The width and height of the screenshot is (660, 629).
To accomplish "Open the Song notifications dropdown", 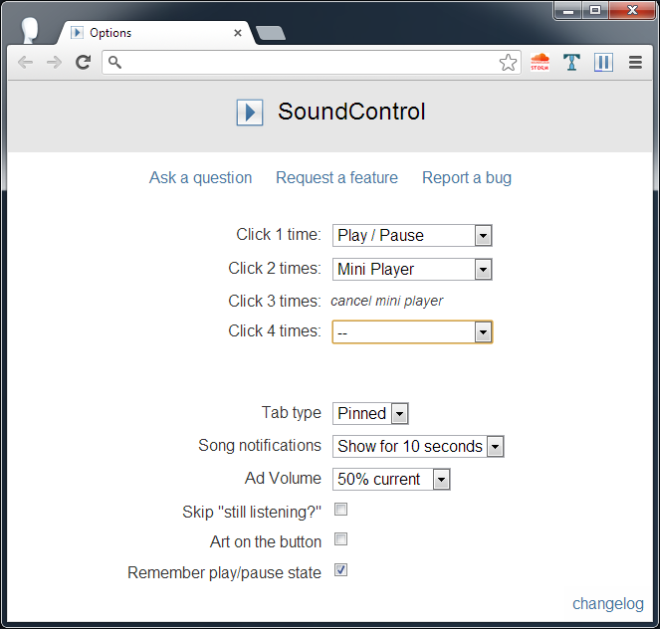I will [418, 446].
